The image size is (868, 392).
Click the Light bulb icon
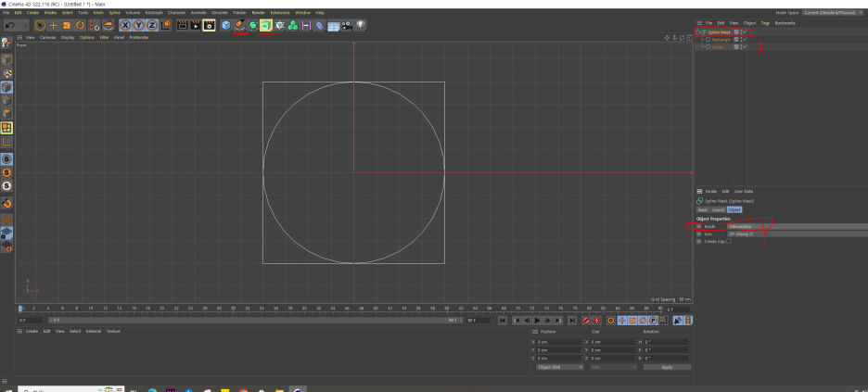361,25
